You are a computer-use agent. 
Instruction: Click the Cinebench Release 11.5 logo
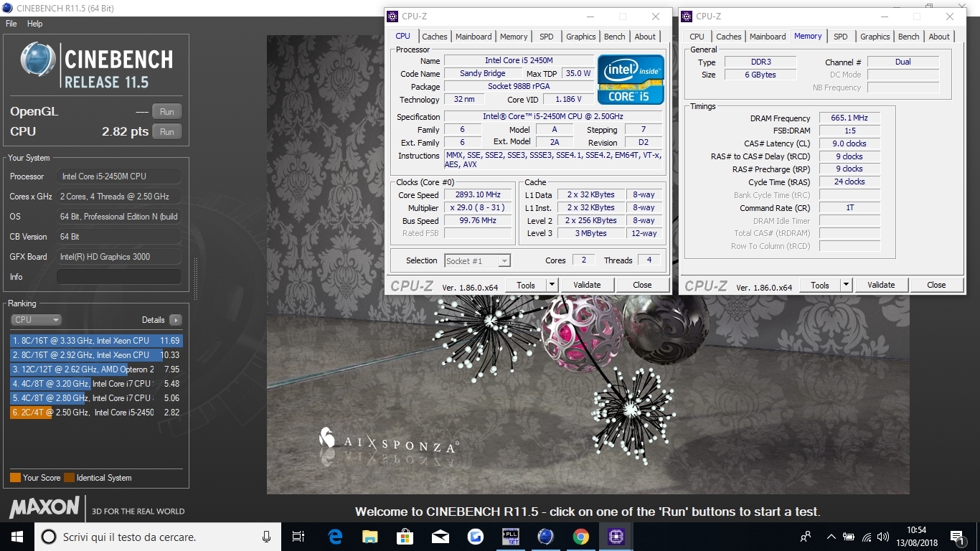point(97,65)
